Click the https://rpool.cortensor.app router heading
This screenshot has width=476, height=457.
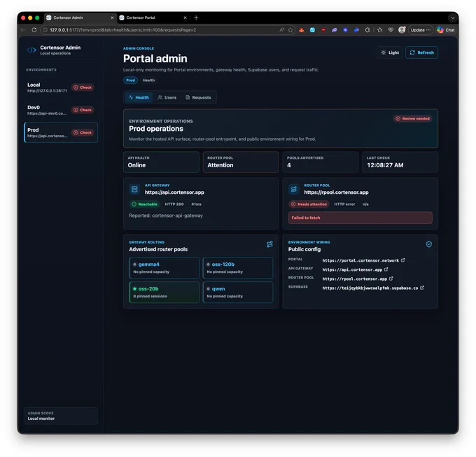pyautogui.click(x=336, y=192)
